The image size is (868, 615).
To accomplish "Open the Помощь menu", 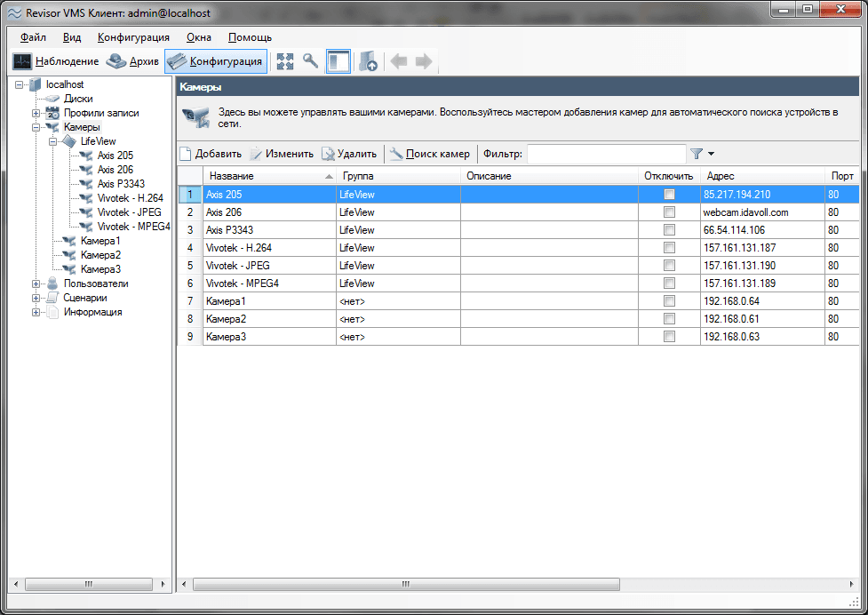I will pos(251,37).
